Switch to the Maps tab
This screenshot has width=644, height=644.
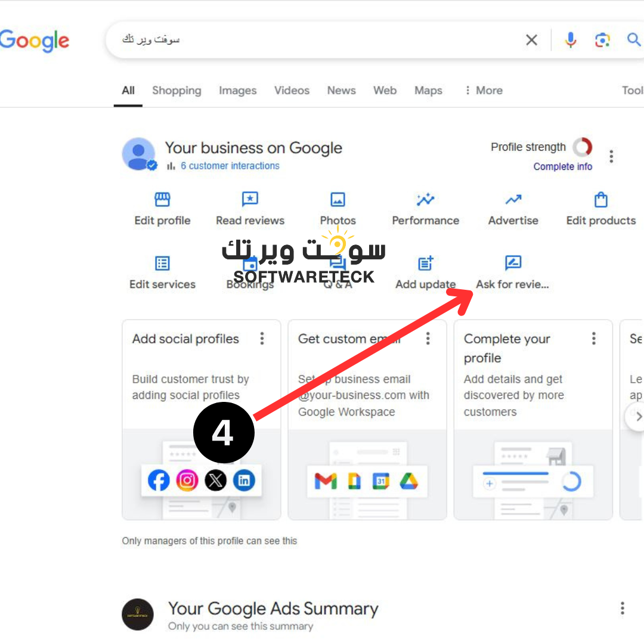click(428, 91)
